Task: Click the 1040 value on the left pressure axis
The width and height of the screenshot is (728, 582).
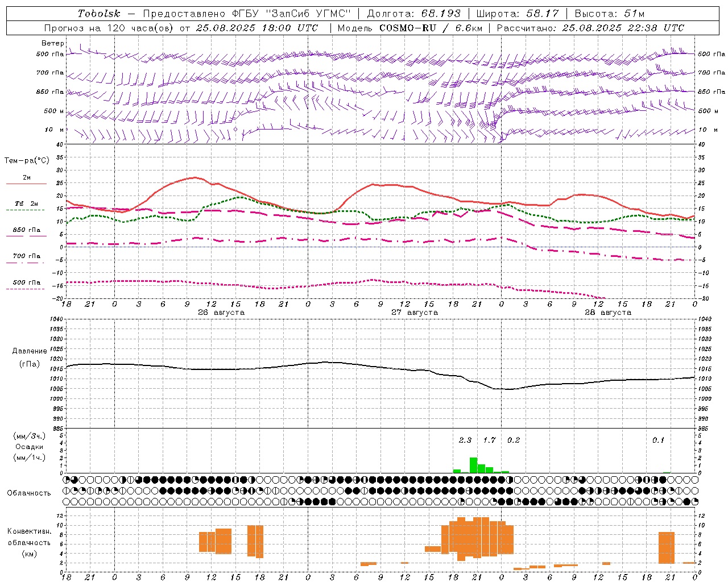Action: (55, 319)
